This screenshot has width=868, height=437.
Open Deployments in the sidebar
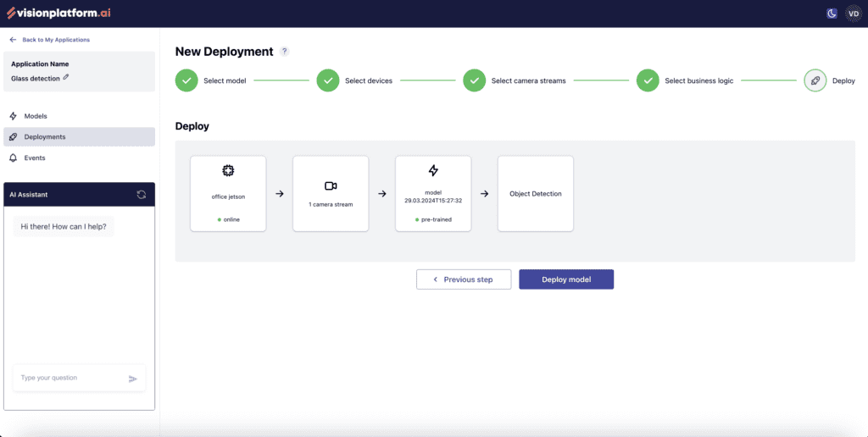[x=79, y=136]
